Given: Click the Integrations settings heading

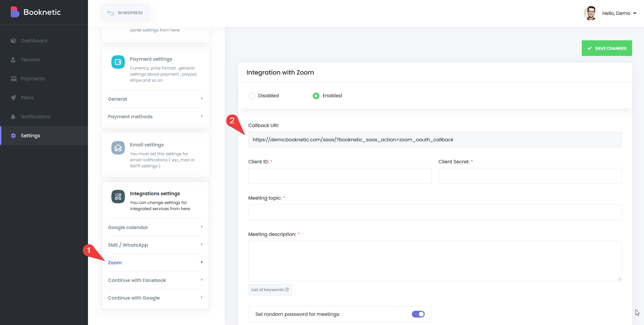Looking at the screenshot, I should point(155,194).
